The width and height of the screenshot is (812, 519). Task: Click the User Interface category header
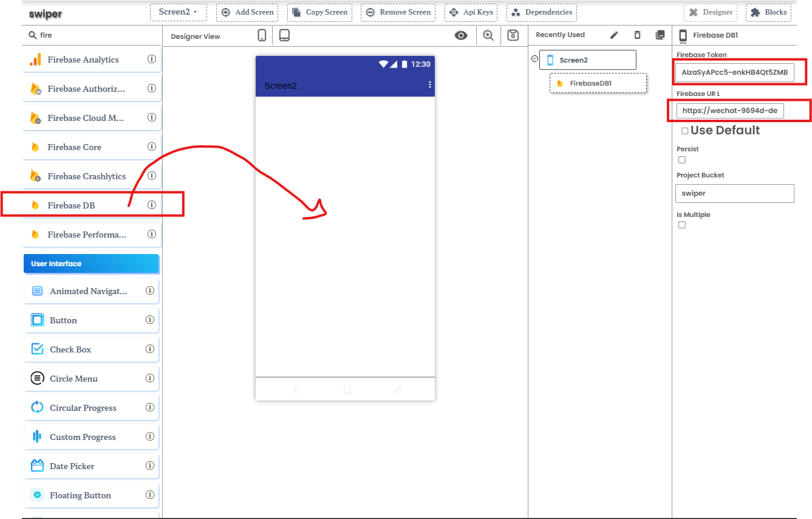(91, 264)
